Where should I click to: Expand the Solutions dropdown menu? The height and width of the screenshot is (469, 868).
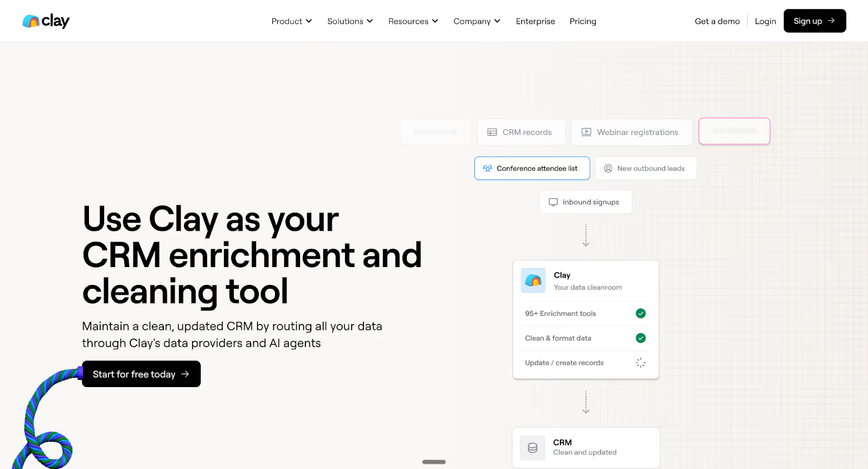(350, 21)
